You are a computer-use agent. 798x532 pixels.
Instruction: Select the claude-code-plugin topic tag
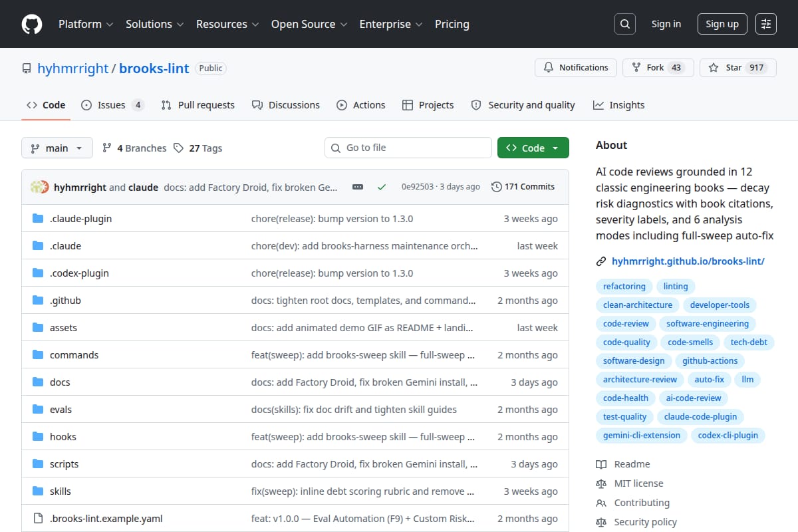tap(700, 417)
